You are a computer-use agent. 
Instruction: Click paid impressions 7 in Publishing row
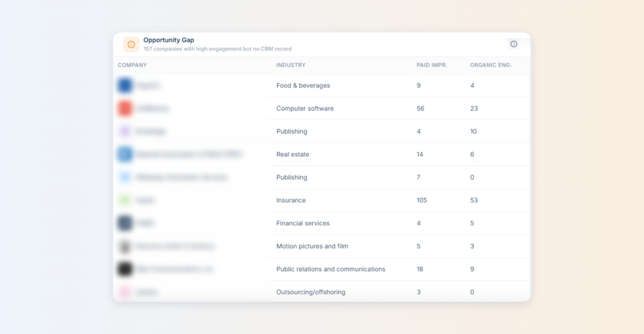(418, 177)
